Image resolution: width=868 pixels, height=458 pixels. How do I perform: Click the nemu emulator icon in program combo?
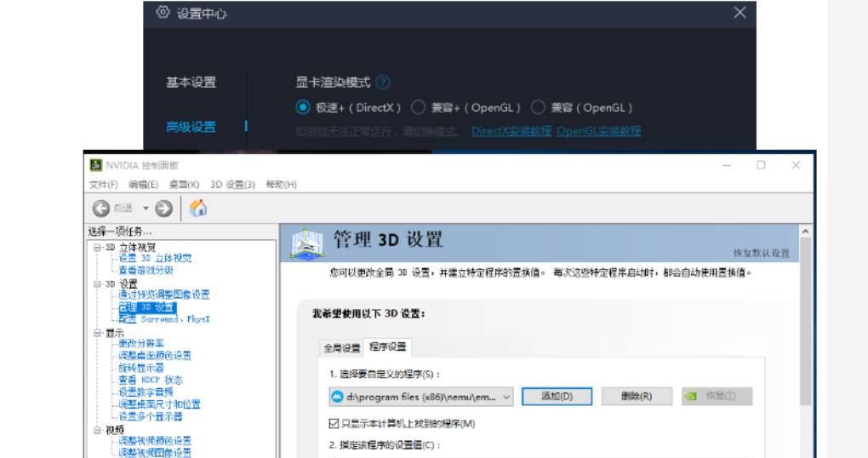click(337, 397)
